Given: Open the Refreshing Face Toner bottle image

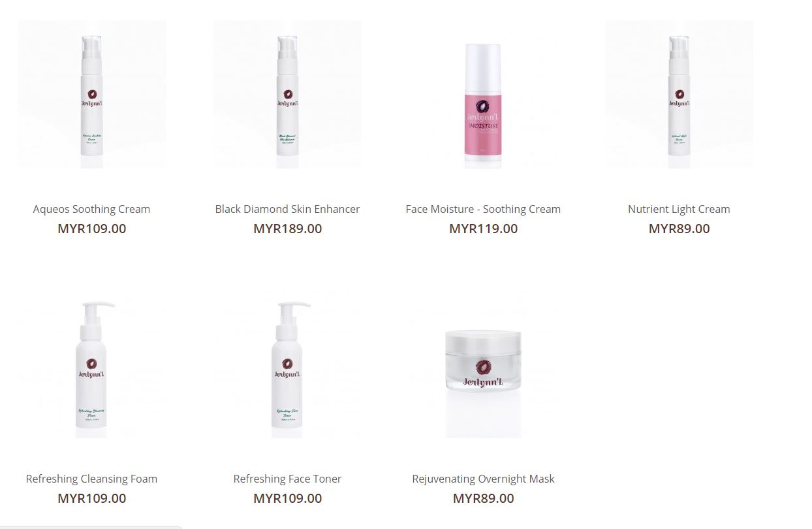Looking at the screenshot, I should pos(287,364).
